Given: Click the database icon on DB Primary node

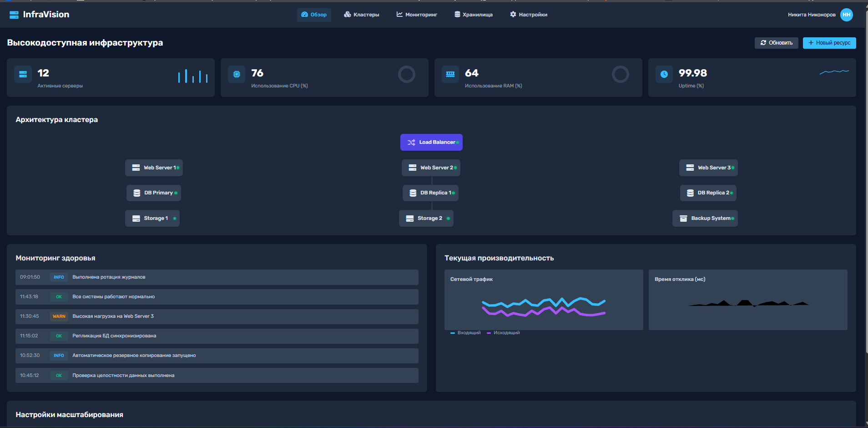Looking at the screenshot, I should pyautogui.click(x=136, y=193).
